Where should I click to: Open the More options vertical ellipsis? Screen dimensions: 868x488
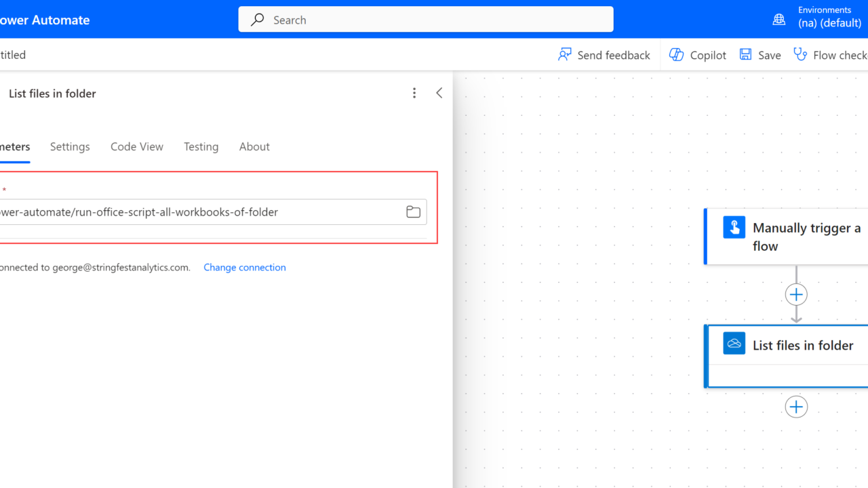pyautogui.click(x=414, y=93)
